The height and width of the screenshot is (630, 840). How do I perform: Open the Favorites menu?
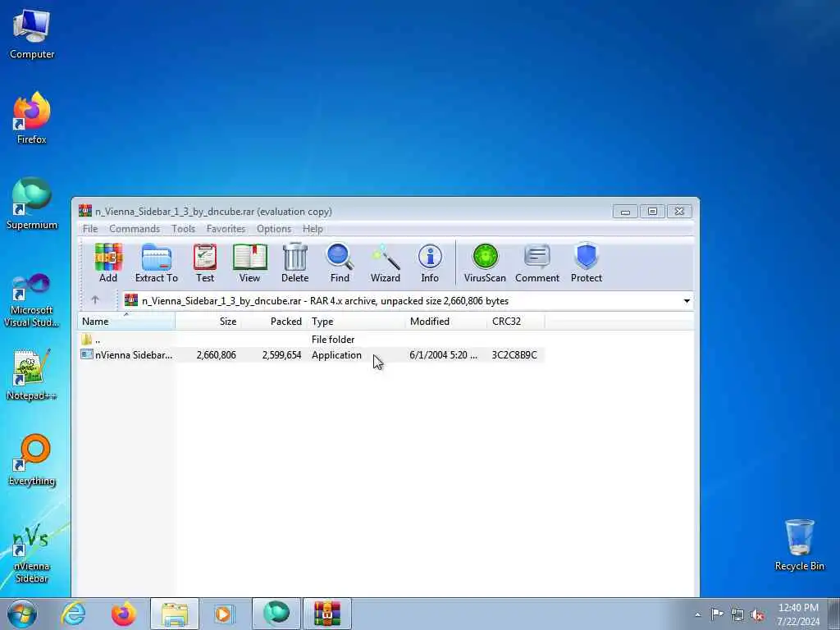(x=226, y=229)
